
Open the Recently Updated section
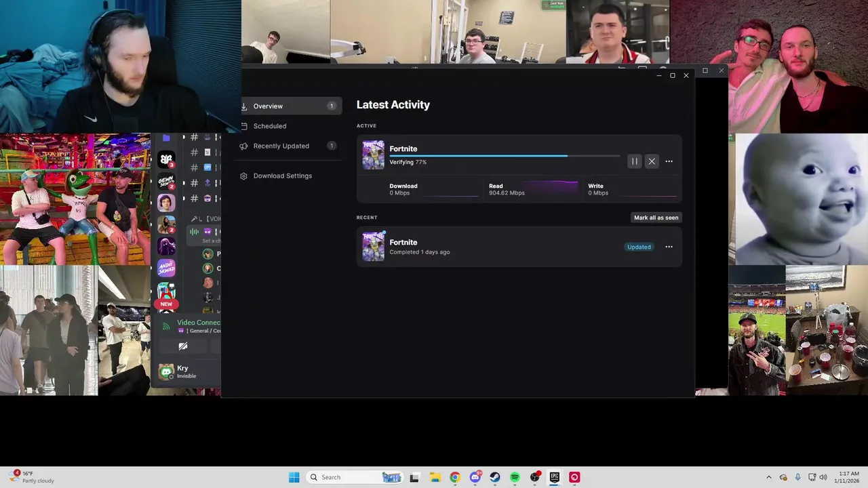click(281, 146)
